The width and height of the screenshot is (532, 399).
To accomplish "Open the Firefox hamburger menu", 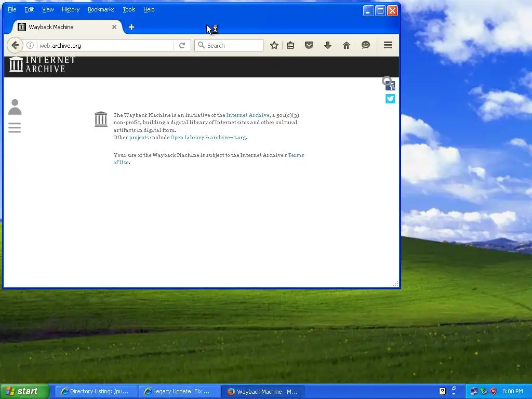I will (x=388, y=45).
